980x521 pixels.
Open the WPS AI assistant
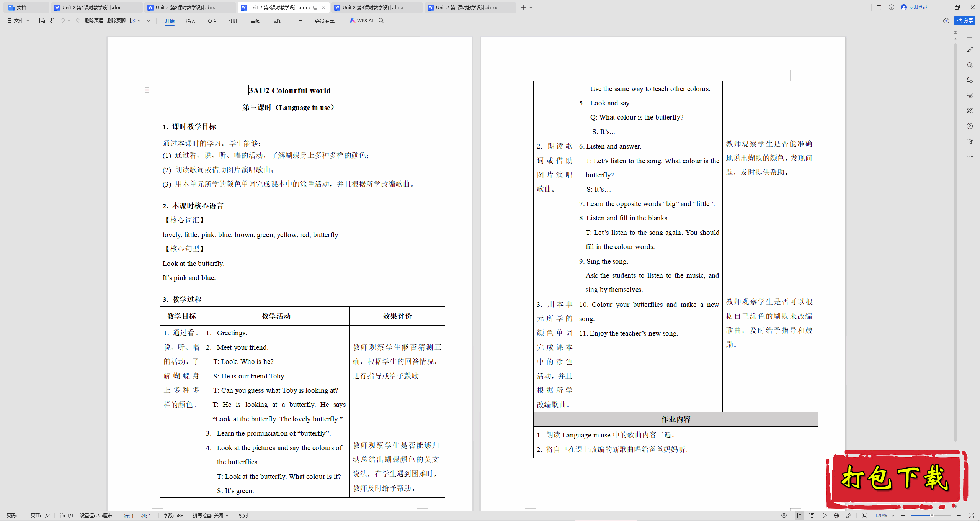(361, 21)
